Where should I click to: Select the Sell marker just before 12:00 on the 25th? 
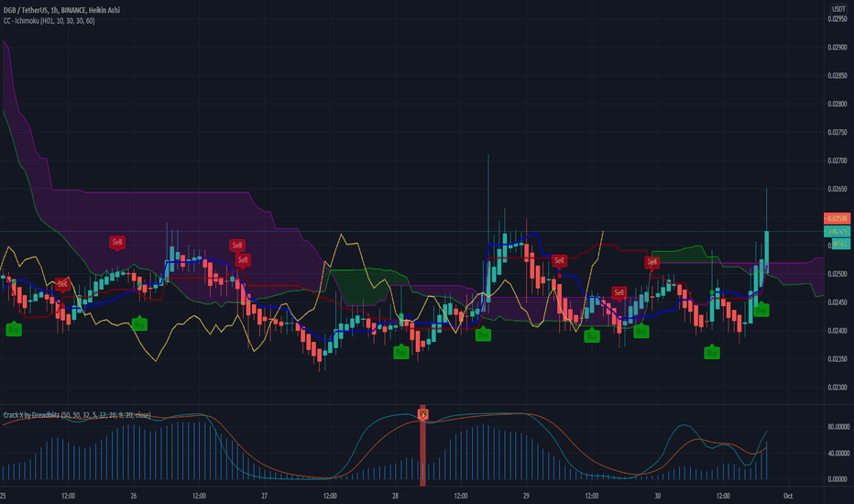[x=62, y=284]
